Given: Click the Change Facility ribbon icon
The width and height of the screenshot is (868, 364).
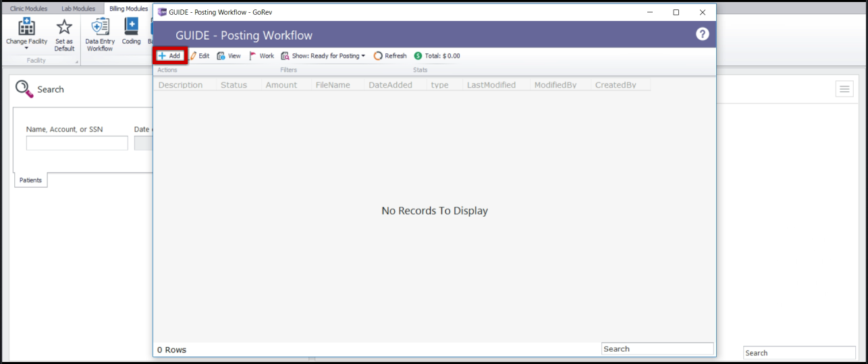Looking at the screenshot, I should (x=27, y=34).
